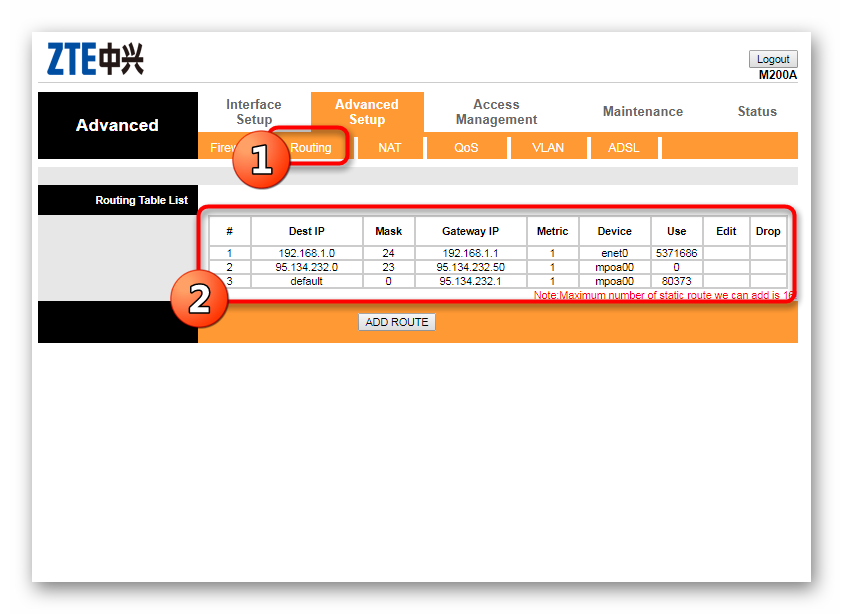The width and height of the screenshot is (843, 614).
Task: Open the Status tab
Action: [x=757, y=111]
